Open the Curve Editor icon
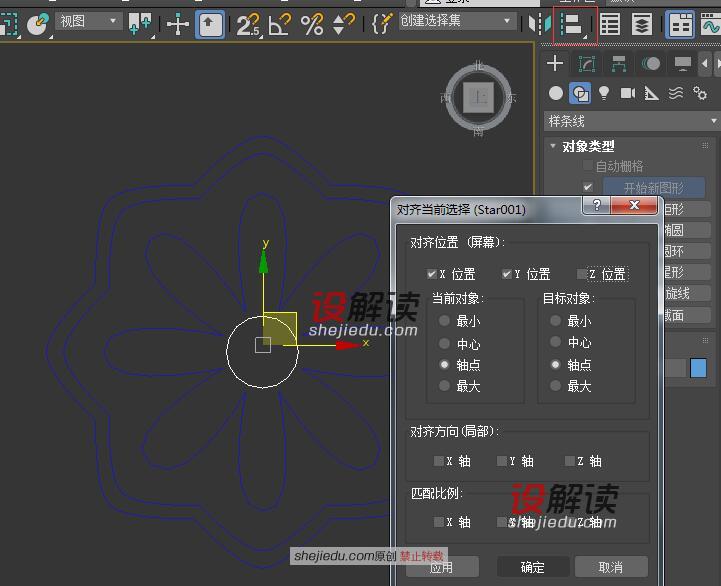The width and height of the screenshot is (721, 586). pyautogui.click(x=710, y=24)
